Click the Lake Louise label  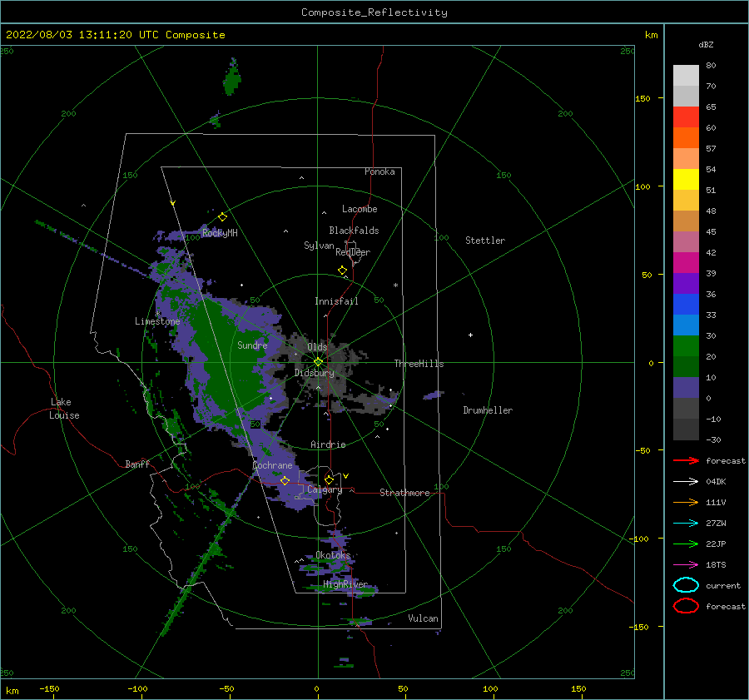point(65,409)
